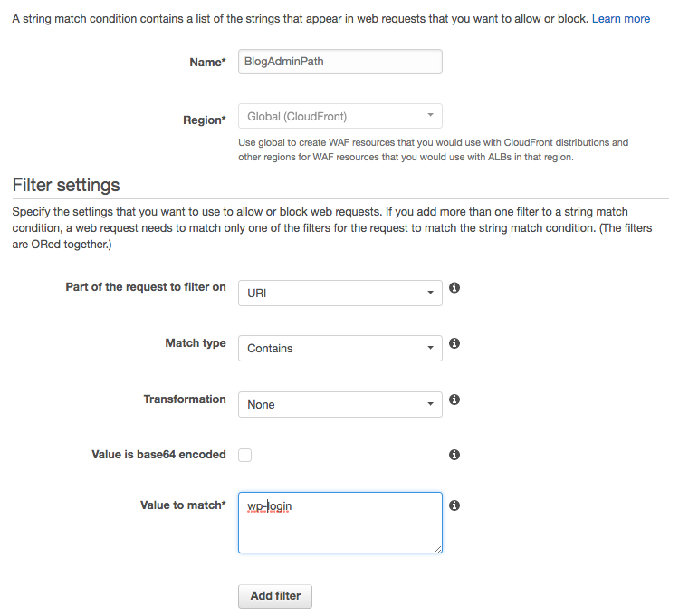Click the arrow of the URI dropdown

pos(430,293)
